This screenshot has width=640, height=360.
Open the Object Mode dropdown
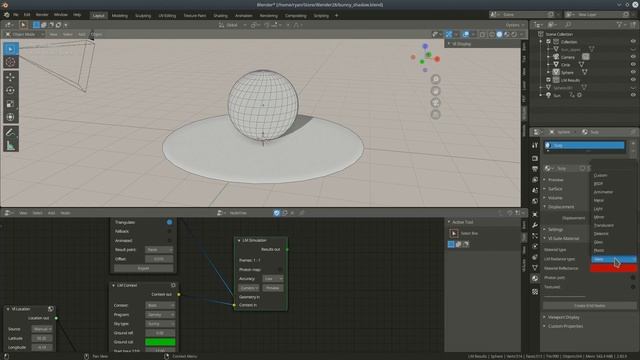[24, 35]
